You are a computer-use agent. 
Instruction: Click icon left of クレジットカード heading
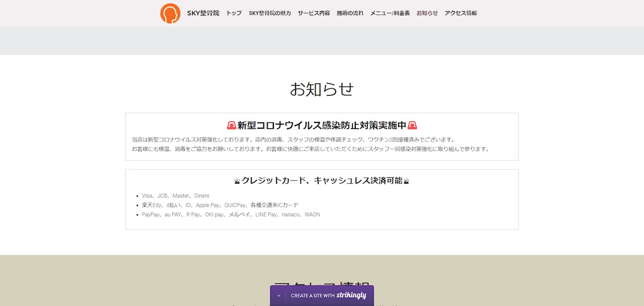coord(237,181)
